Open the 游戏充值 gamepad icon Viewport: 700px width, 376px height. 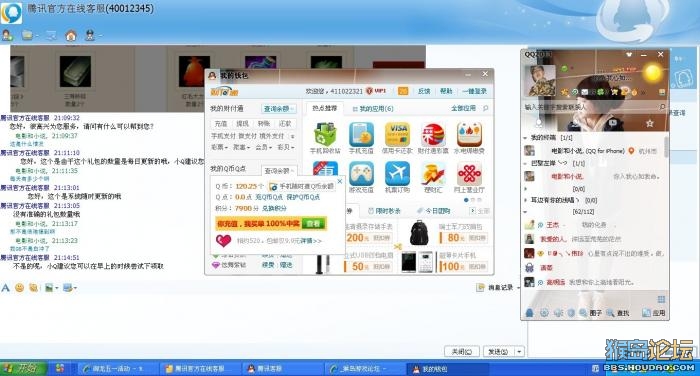click(x=361, y=174)
